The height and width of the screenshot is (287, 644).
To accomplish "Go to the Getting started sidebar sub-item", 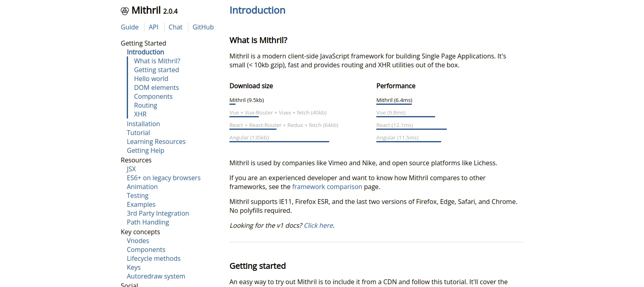I will (157, 70).
